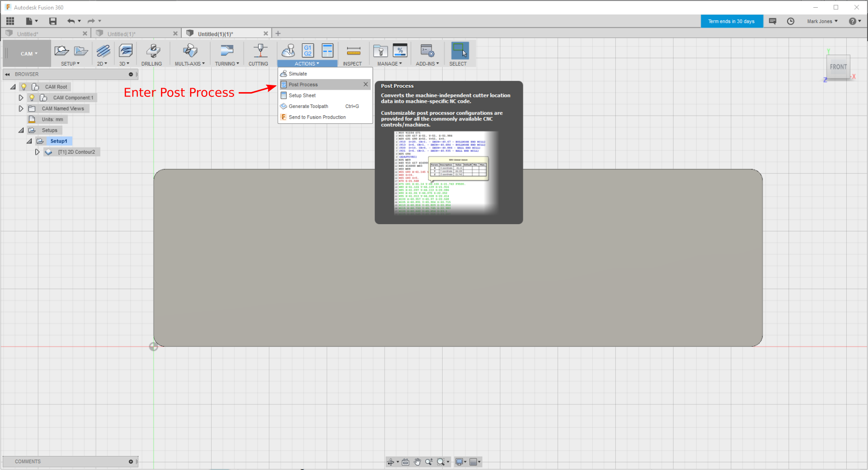Click the FRONT face of the ViewCube
This screenshot has height=470, width=868.
(838, 67)
